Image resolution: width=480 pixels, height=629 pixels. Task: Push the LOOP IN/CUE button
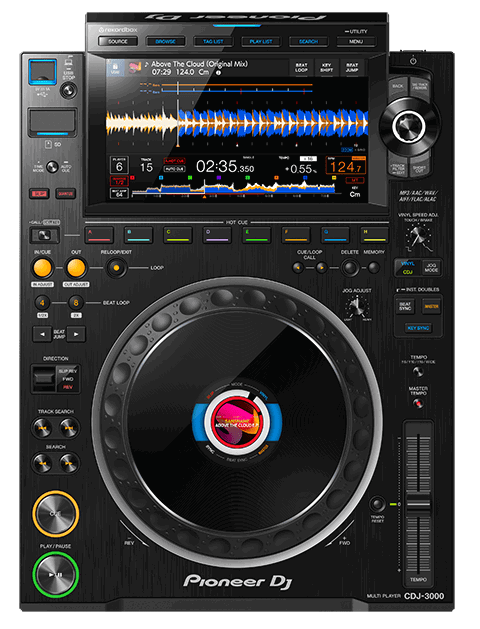coord(43,268)
